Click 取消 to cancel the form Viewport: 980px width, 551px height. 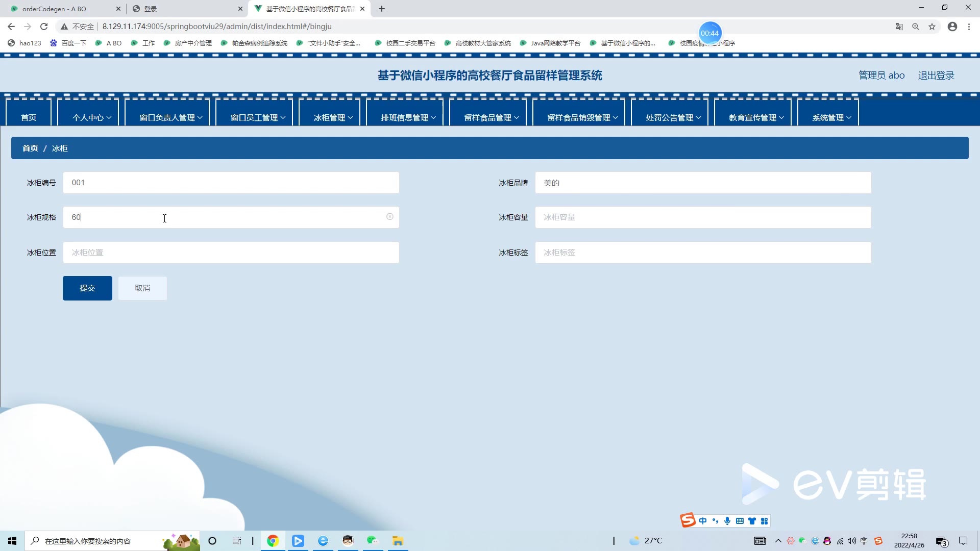point(142,288)
